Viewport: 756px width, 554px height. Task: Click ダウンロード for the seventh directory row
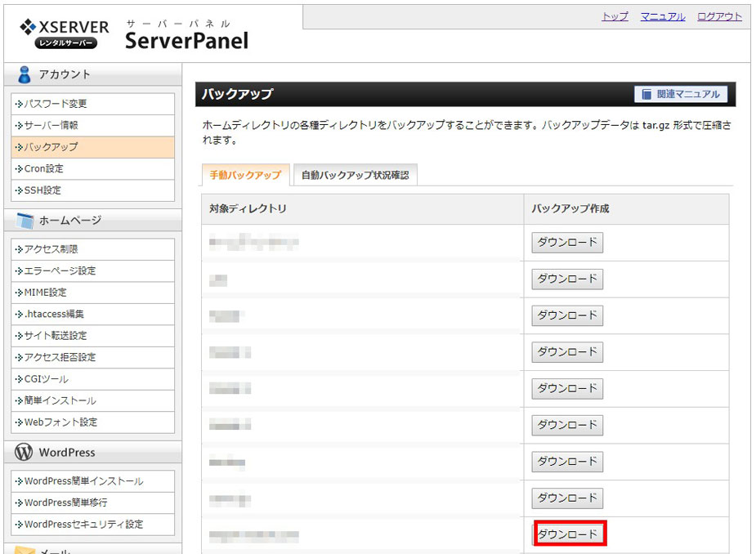point(567,462)
